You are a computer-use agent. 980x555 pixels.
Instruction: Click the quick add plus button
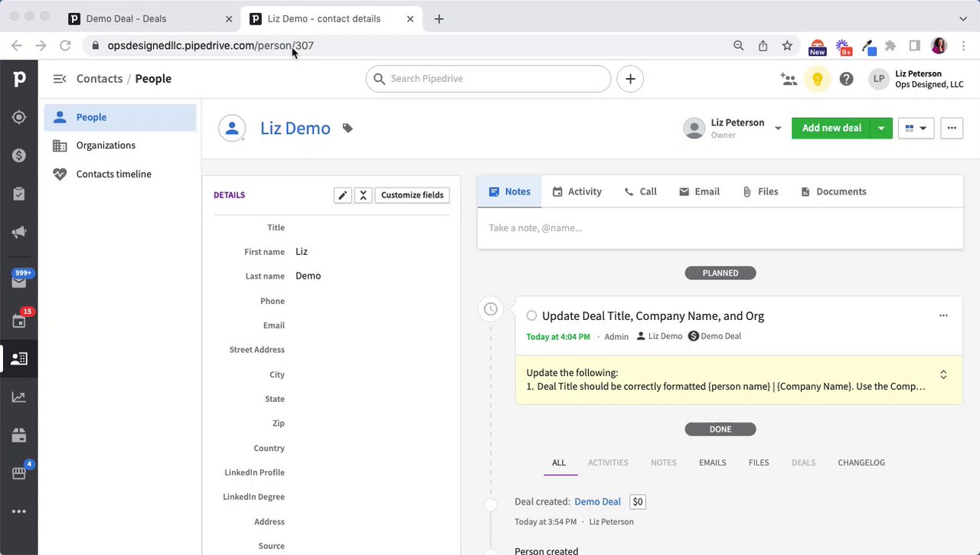[x=630, y=79]
